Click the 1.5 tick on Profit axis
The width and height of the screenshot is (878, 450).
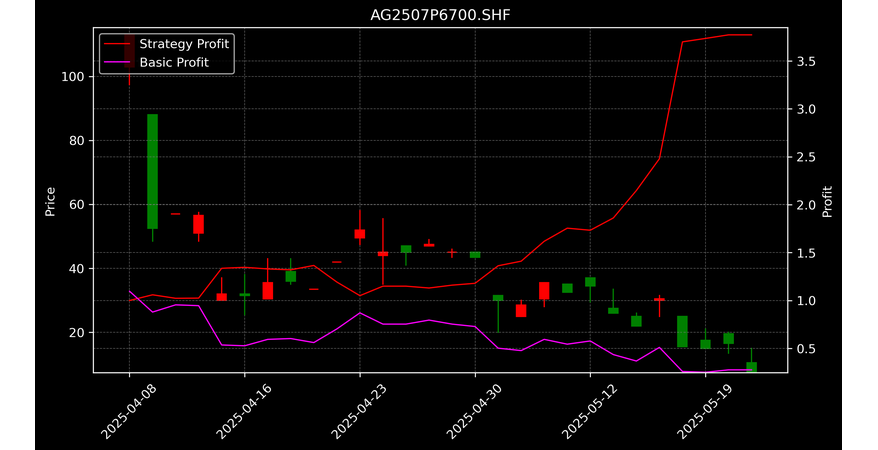[x=806, y=253]
